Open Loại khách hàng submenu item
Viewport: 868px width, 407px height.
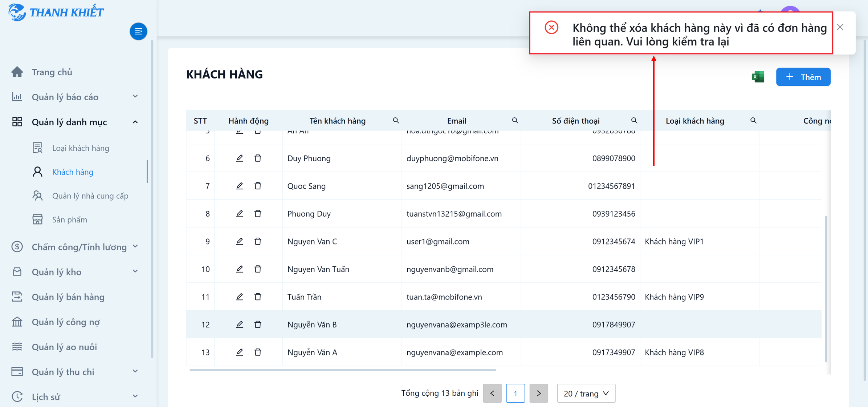coord(81,148)
